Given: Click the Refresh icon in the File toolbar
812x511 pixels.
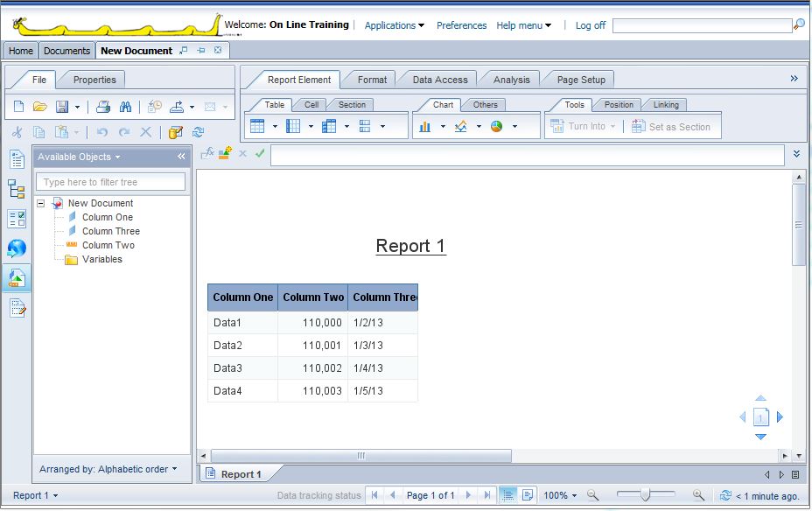Looking at the screenshot, I should click(198, 132).
